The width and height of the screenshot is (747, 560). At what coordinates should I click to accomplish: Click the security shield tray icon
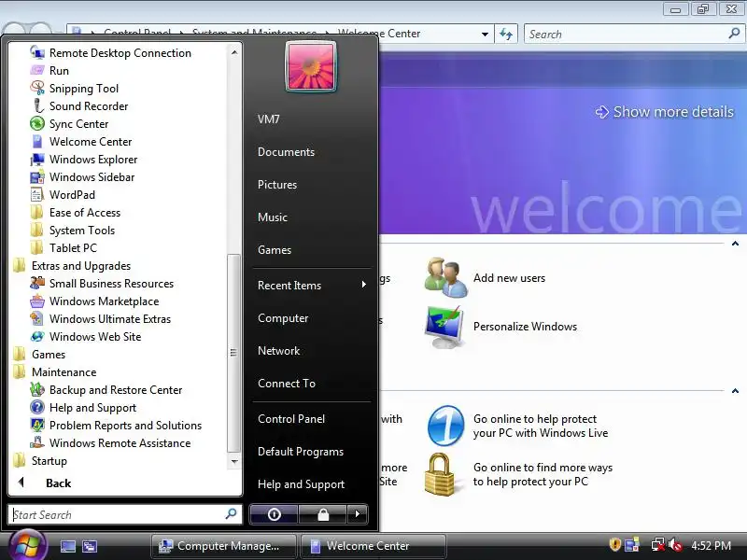click(614, 544)
